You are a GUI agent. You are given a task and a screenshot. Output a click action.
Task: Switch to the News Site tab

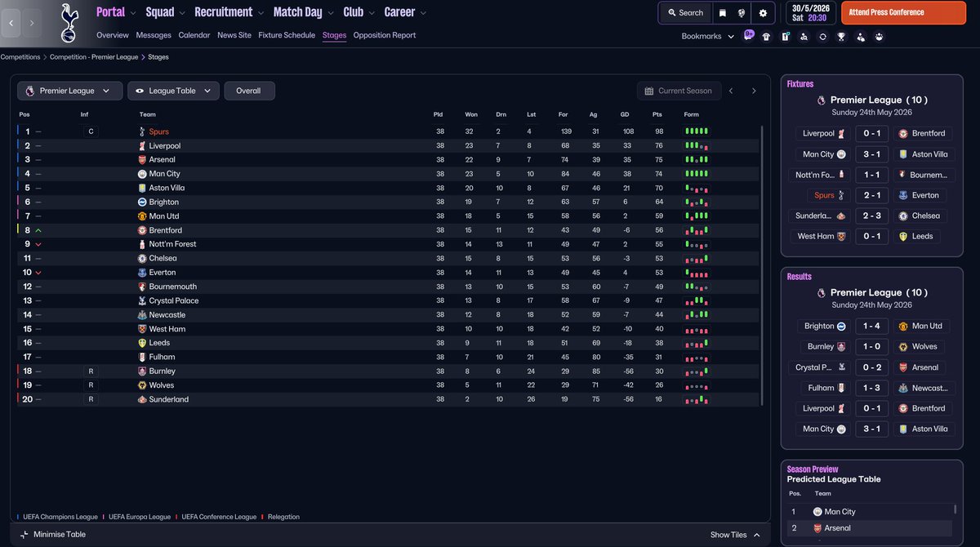click(x=234, y=35)
